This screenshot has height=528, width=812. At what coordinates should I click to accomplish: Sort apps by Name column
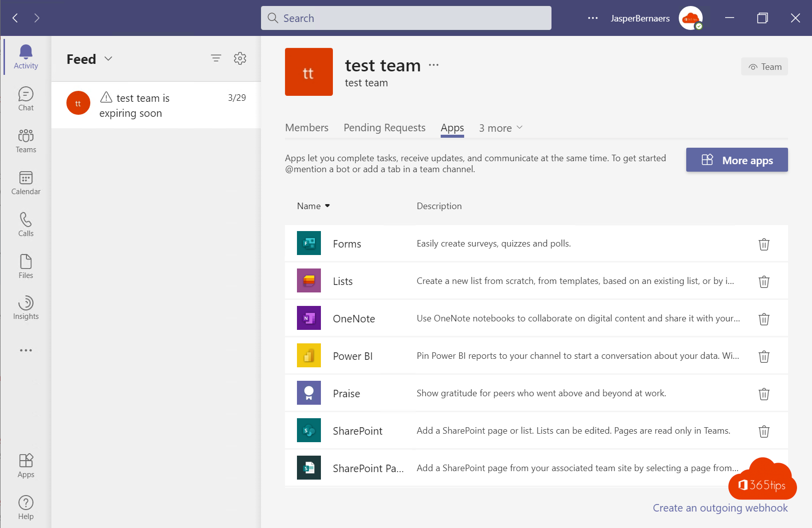313,206
